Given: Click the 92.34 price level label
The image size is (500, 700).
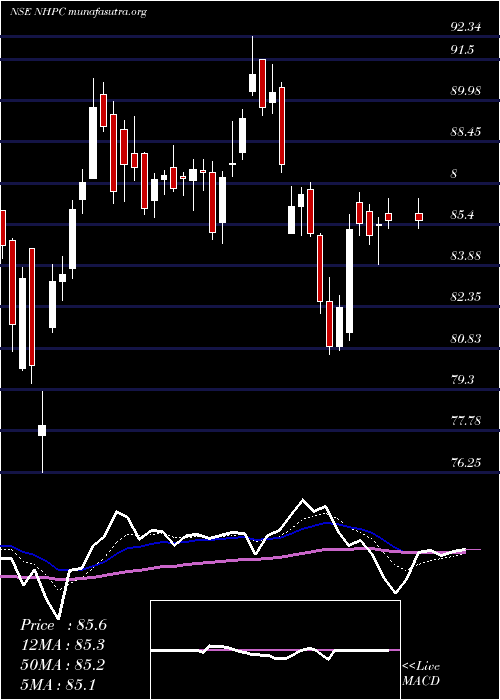Looking at the screenshot, I should (x=466, y=27).
